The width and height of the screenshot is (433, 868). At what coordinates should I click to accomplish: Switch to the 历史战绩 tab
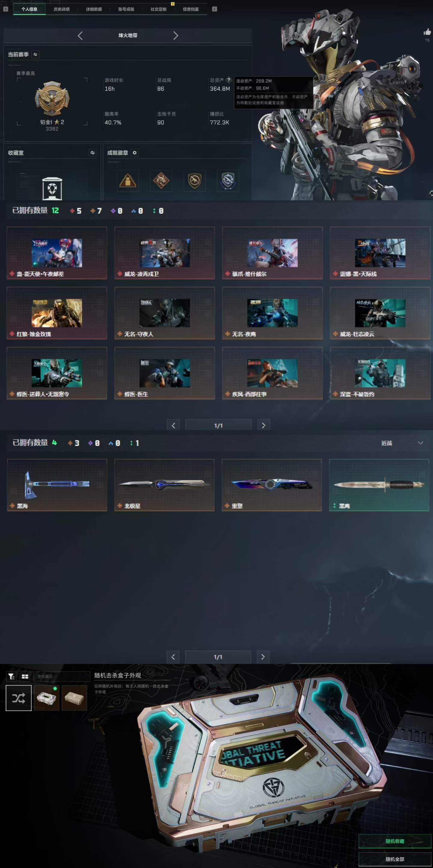62,9
